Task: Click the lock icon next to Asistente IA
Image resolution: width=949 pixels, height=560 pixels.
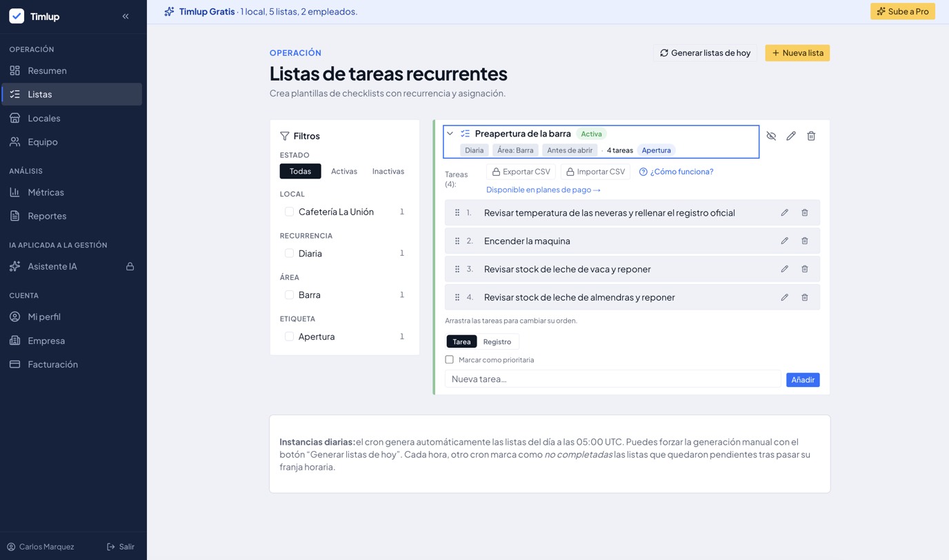Action: pos(130,266)
